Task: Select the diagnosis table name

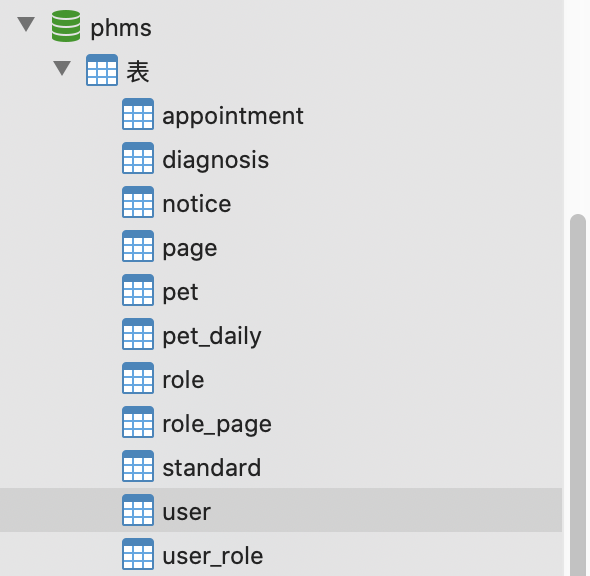Action: point(216,160)
